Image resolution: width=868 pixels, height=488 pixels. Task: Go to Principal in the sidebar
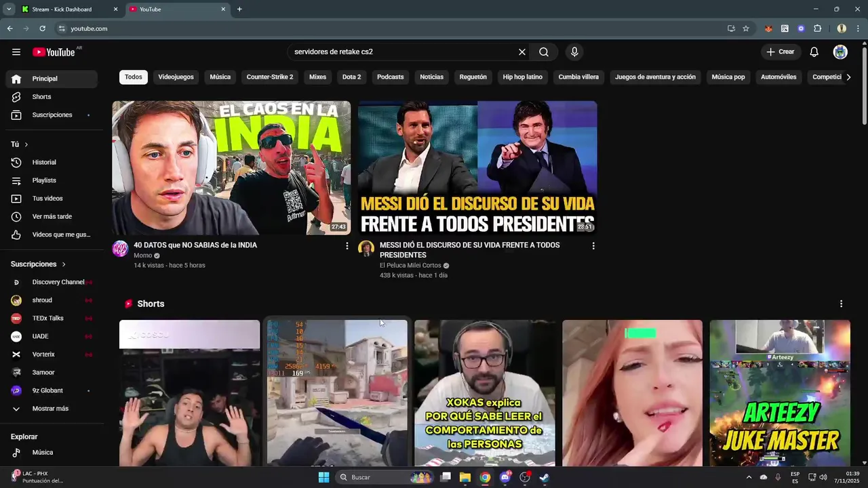click(x=52, y=79)
